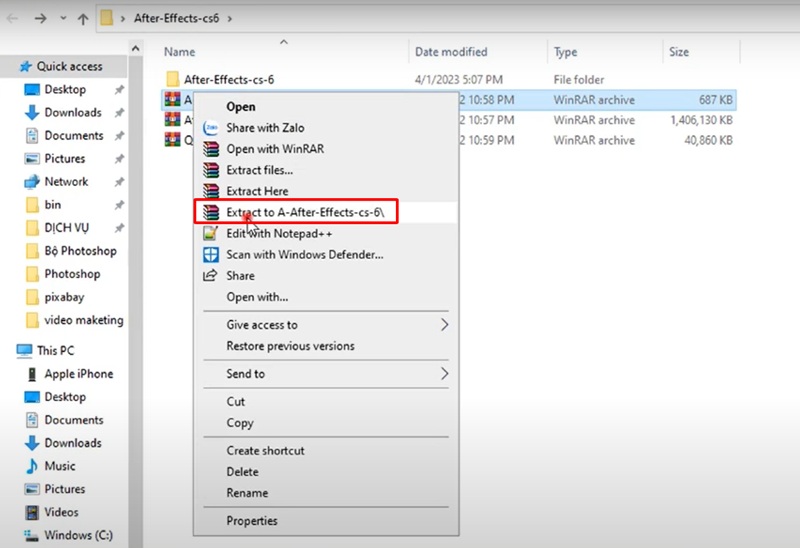Choose Open with... option
The height and width of the screenshot is (548, 800).
257,296
